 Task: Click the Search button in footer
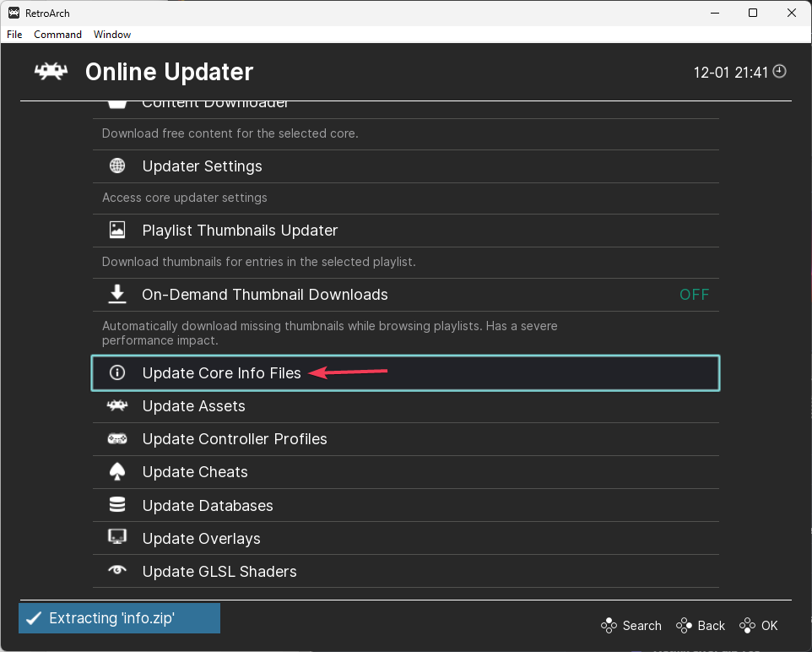tap(631, 626)
